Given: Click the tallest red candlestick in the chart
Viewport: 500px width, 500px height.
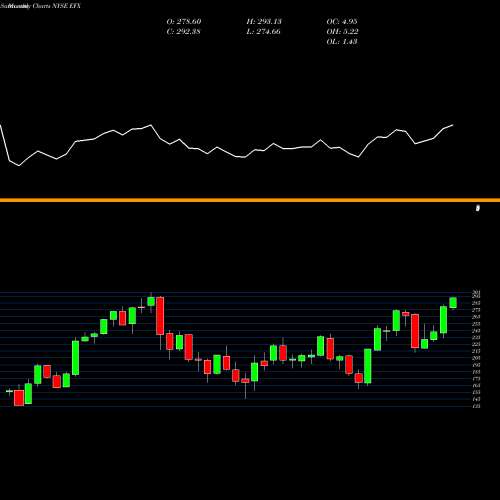Looking at the screenshot, I should [x=160, y=316].
